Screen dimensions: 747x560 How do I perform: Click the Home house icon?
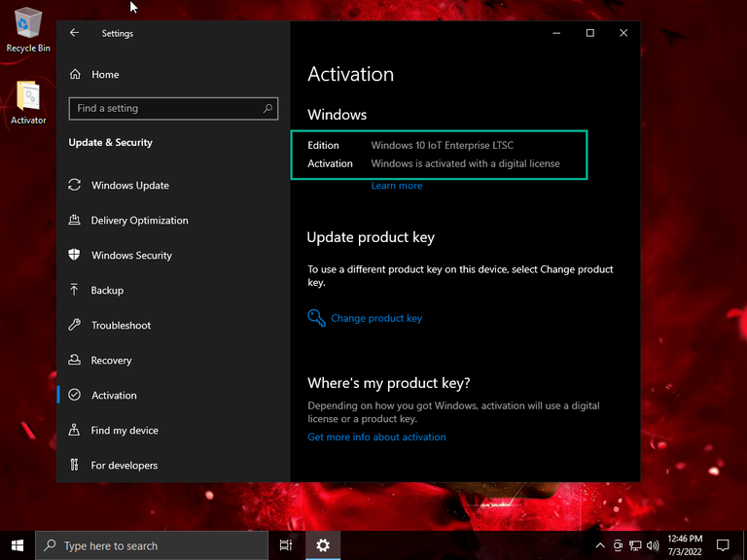(x=75, y=74)
